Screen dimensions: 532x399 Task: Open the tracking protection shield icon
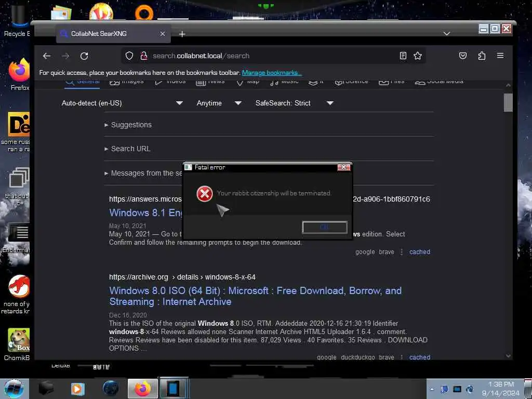point(129,56)
